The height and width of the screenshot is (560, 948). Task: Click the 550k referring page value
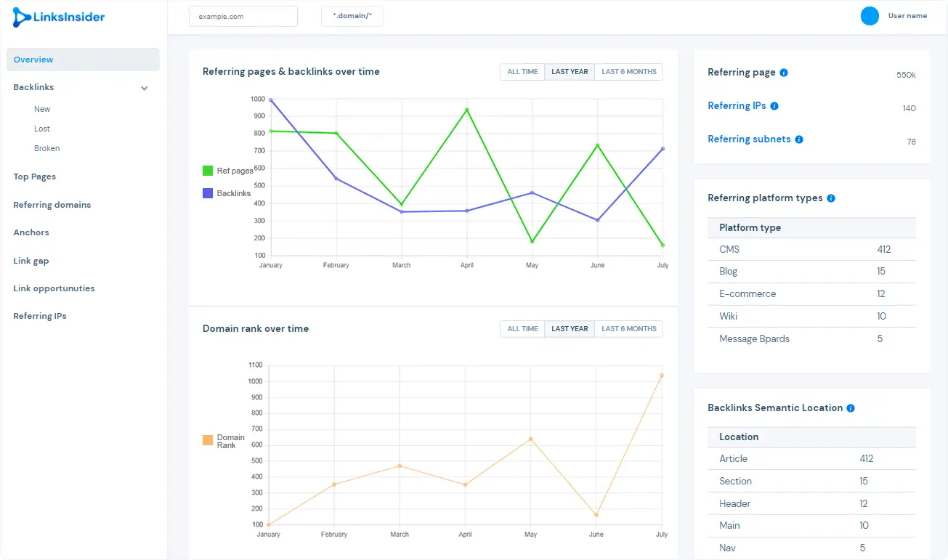[906, 75]
